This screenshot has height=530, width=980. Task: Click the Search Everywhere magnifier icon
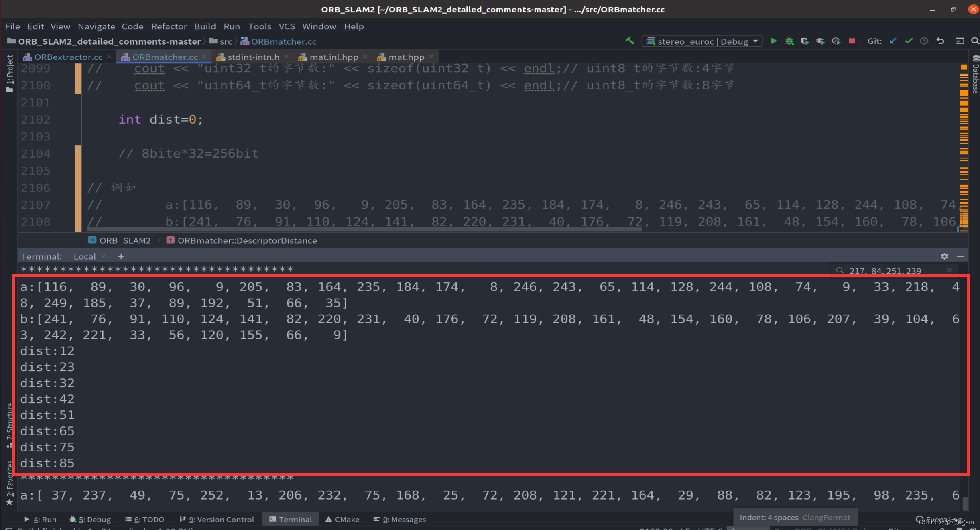point(975,41)
